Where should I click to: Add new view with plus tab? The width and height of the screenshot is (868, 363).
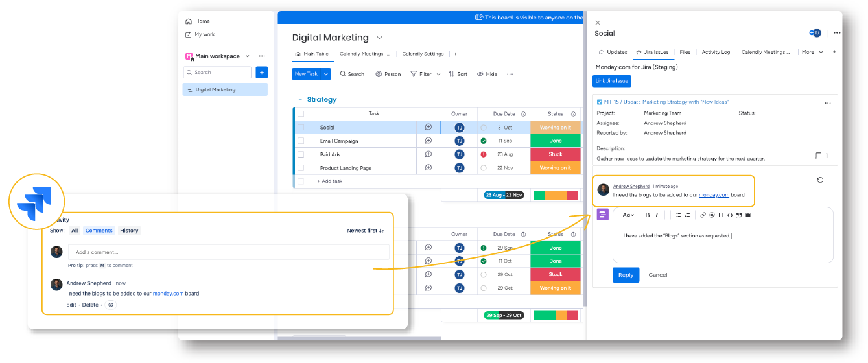[x=455, y=54]
